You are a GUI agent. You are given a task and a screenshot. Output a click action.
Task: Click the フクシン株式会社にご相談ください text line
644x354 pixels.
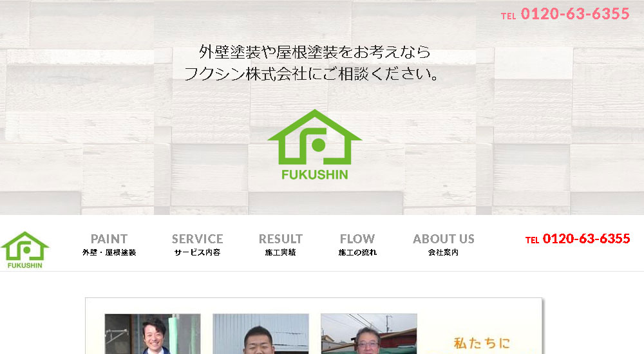(312, 74)
